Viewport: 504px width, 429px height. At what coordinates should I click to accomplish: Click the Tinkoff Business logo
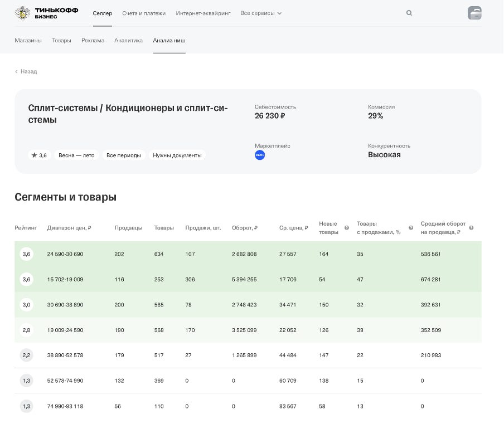tap(47, 13)
